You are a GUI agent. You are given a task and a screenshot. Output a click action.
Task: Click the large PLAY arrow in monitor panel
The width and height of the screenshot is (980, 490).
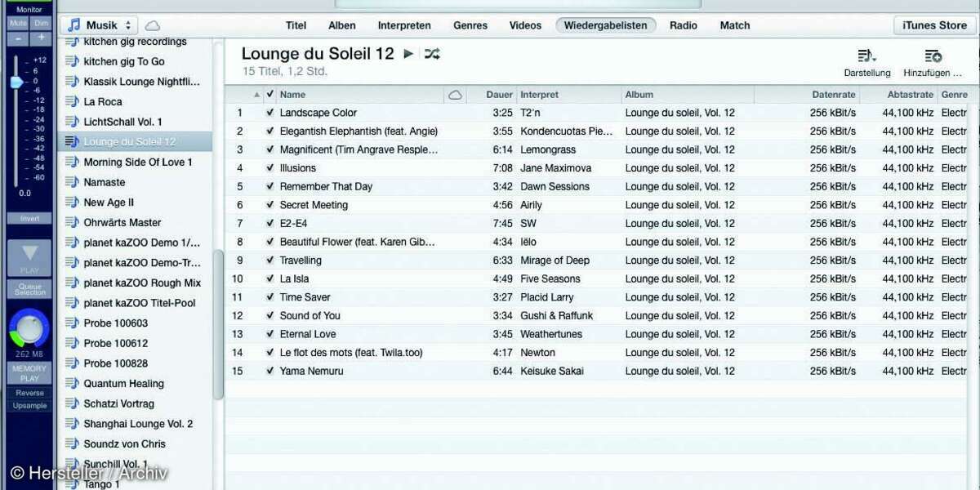[29, 257]
